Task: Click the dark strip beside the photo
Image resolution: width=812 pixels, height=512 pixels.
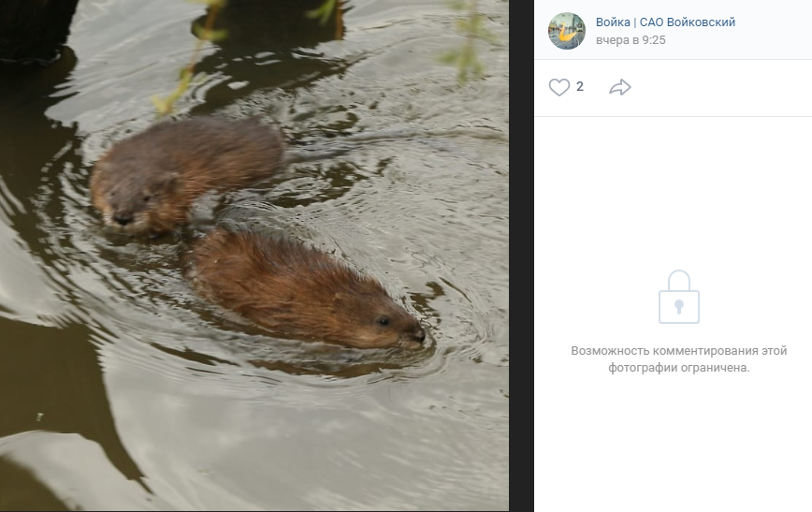Action: click(x=521, y=256)
